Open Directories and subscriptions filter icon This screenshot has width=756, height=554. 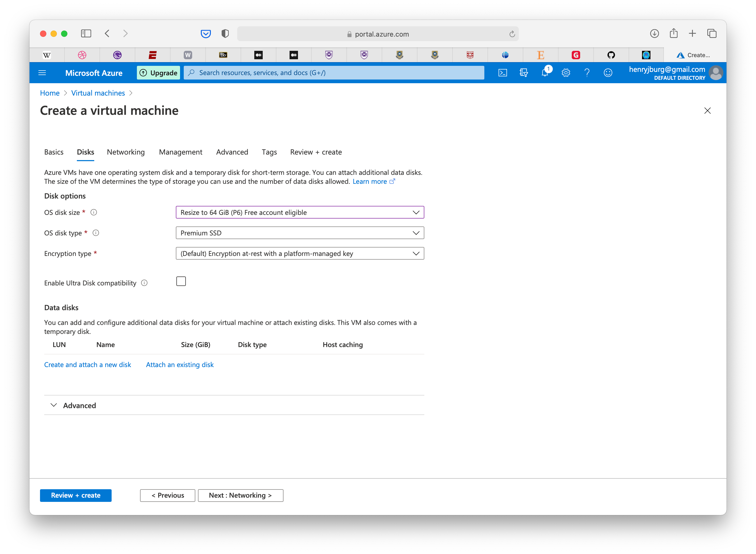524,73
